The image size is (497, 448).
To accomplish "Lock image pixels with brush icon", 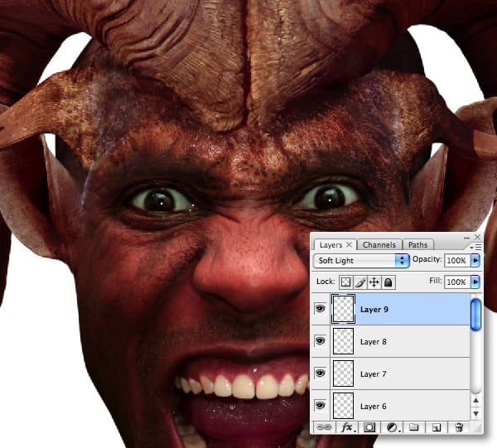I will 360,282.
